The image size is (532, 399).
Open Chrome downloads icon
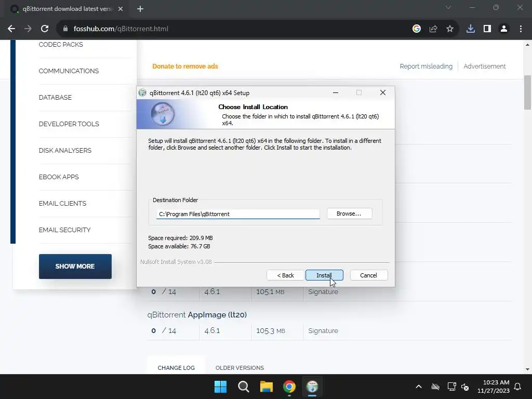coord(471,29)
